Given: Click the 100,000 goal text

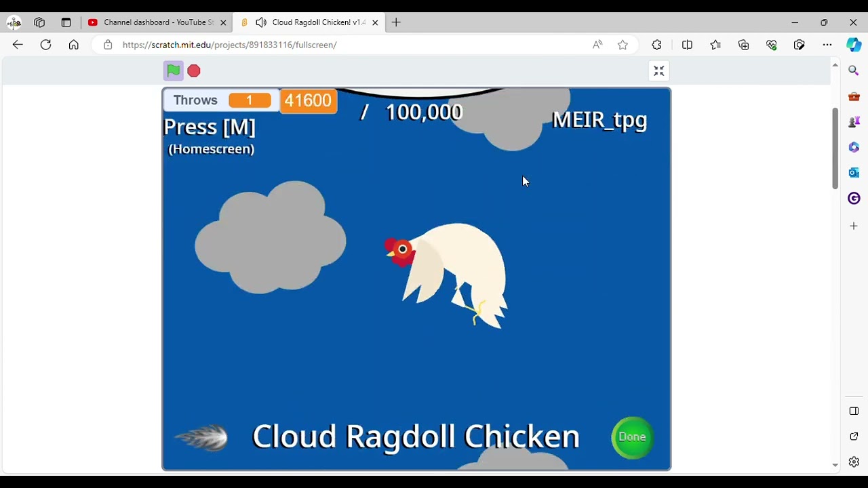Looking at the screenshot, I should pos(424,112).
